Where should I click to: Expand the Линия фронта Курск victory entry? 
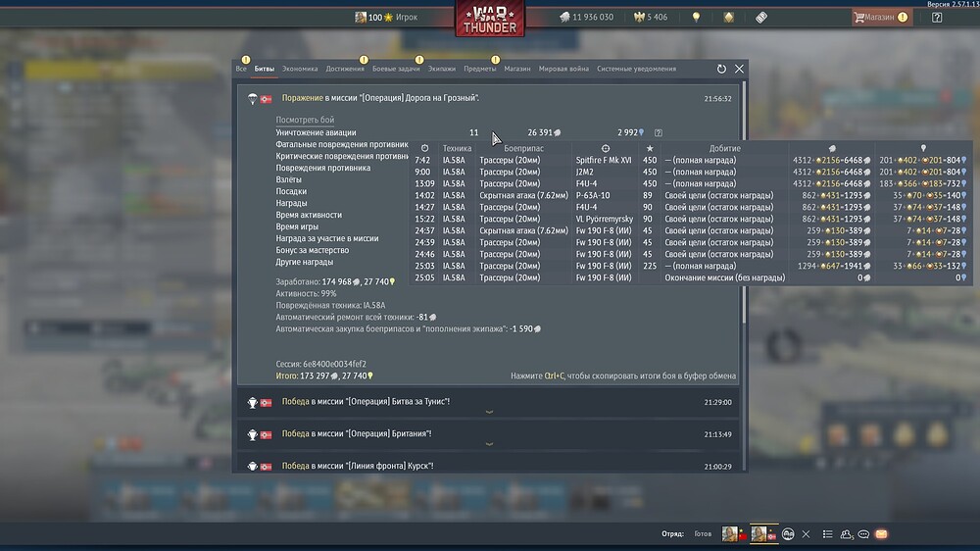(489, 464)
